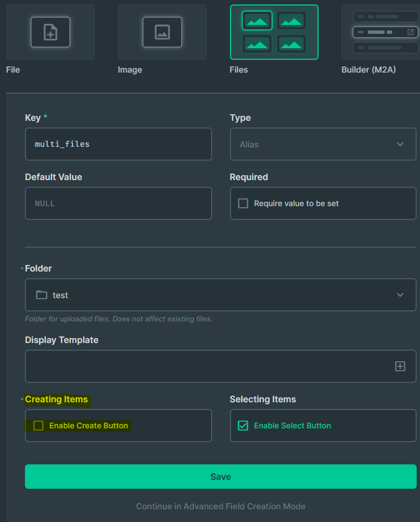420x522 pixels.
Task: Click the Required heading
Action: coord(249,177)
